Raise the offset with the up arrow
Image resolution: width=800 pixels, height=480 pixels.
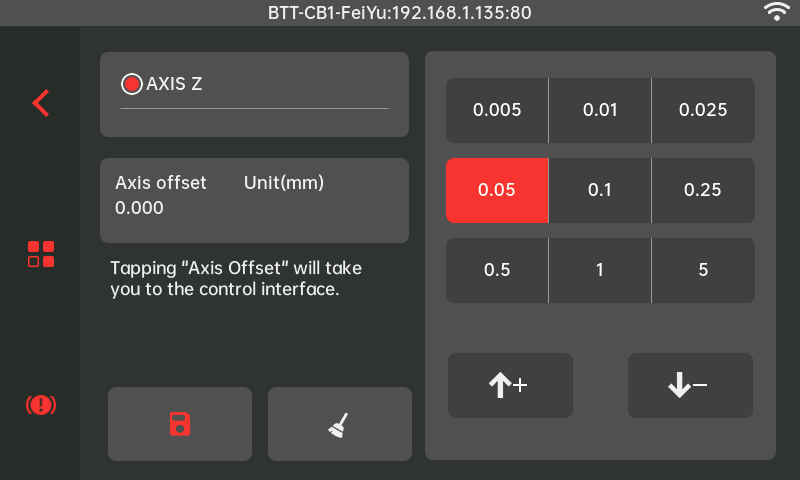point(510,386)
